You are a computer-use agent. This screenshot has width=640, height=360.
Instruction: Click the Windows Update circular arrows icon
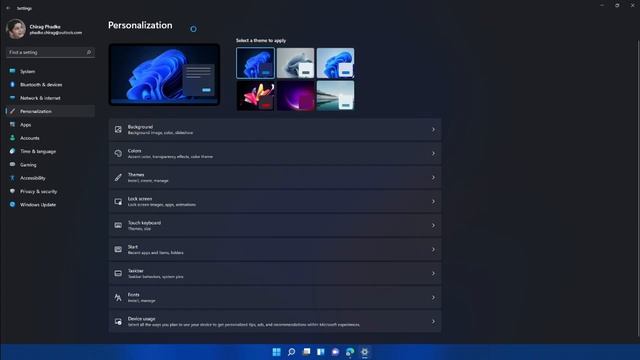[12, 204]
